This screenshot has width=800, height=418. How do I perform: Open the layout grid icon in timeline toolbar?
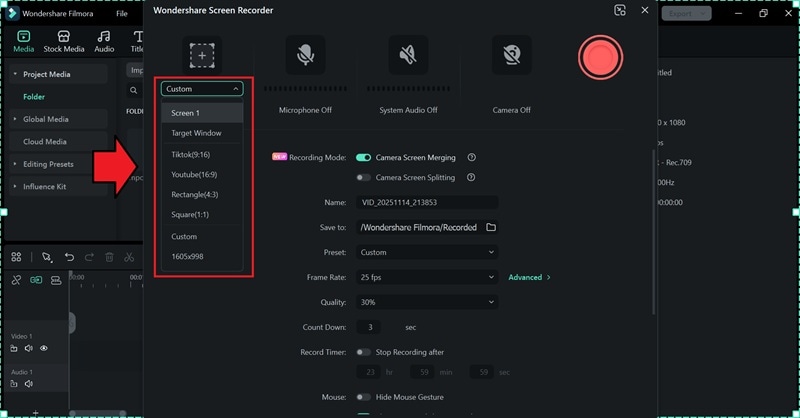click(16, 257)
